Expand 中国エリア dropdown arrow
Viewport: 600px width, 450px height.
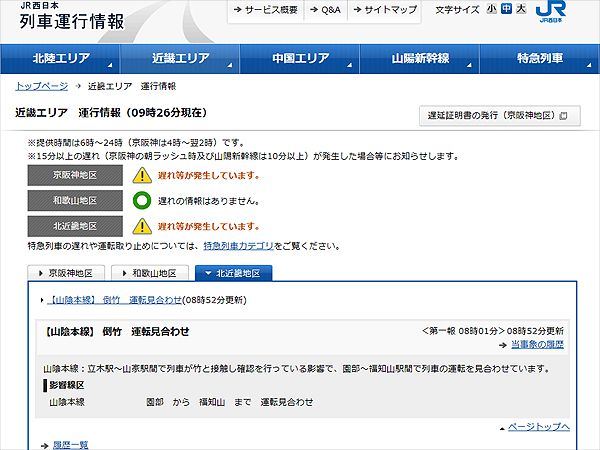coord(349,65)
